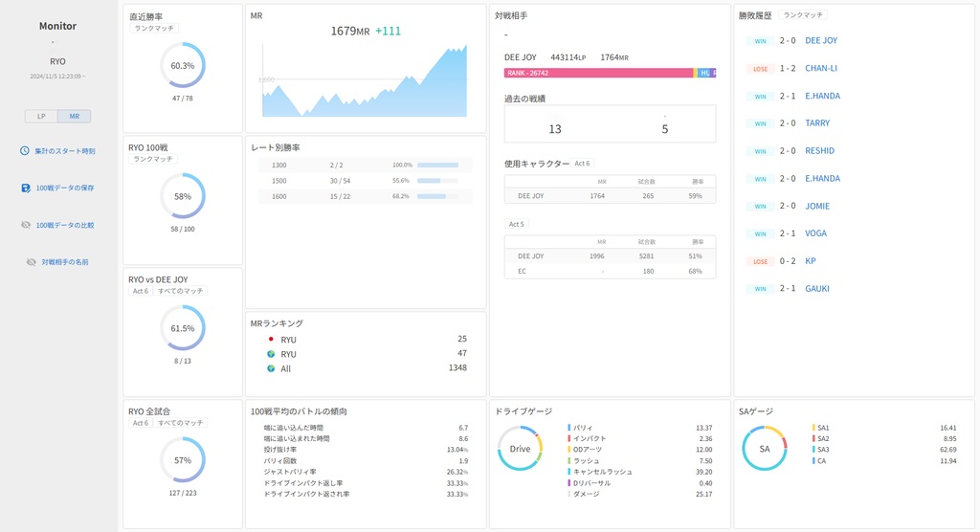Click the WIN badge on the DEE JOY row
Image resolution: width=980 pixels, height=532 pixels.
pyautogui.click(x=760, y=41)
